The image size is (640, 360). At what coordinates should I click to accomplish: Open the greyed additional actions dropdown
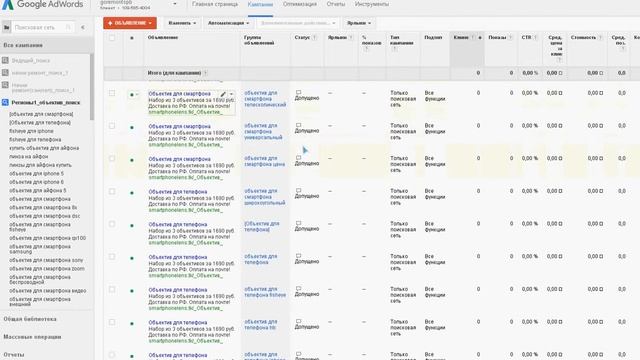tap(298, 23)
